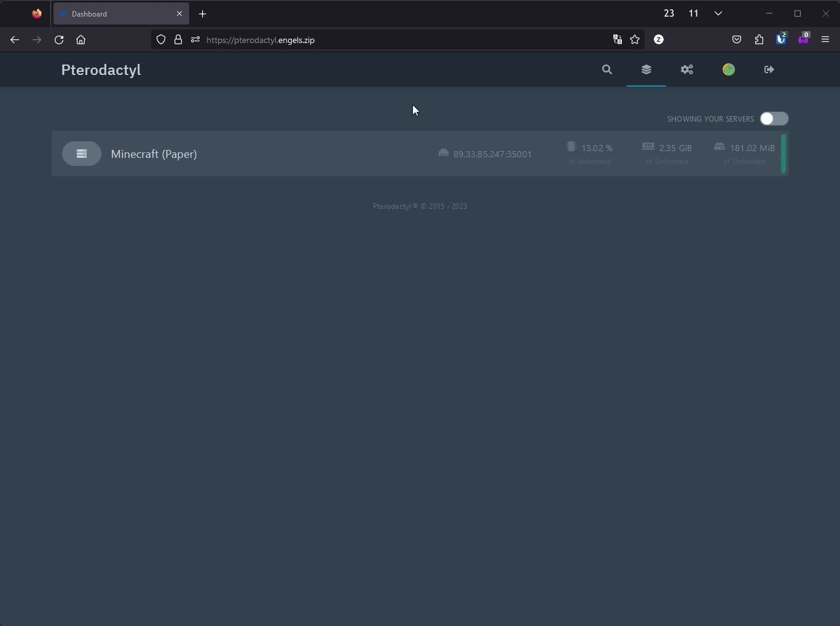The height and width of the screenshot is (626, 840).
Task: Click the sign out icon
Action: click(769, 69)
